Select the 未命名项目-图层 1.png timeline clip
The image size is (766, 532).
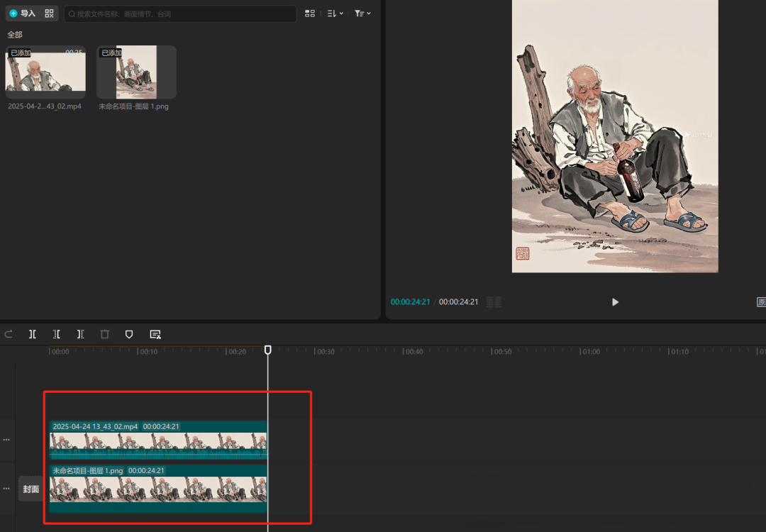(x=158, y=489)
